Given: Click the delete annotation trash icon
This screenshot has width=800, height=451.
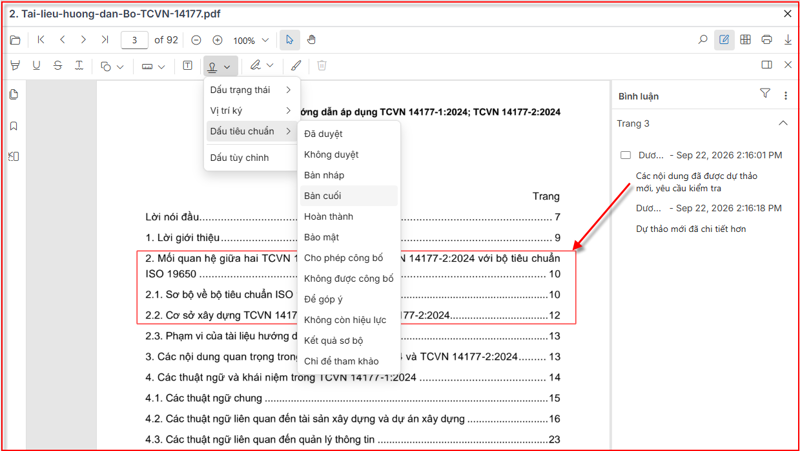Looking at the screenshot, I should 321,66.
